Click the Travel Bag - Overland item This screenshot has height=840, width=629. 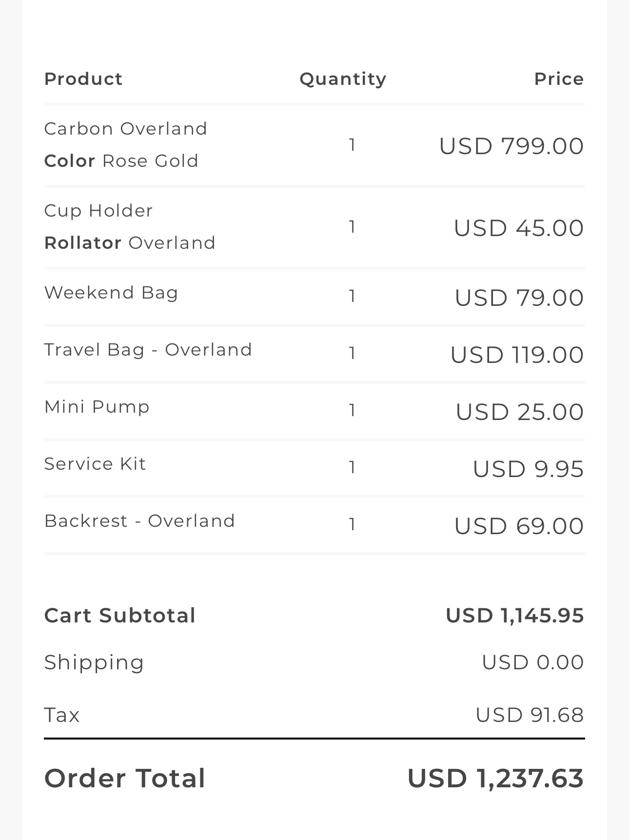[148, 350]
